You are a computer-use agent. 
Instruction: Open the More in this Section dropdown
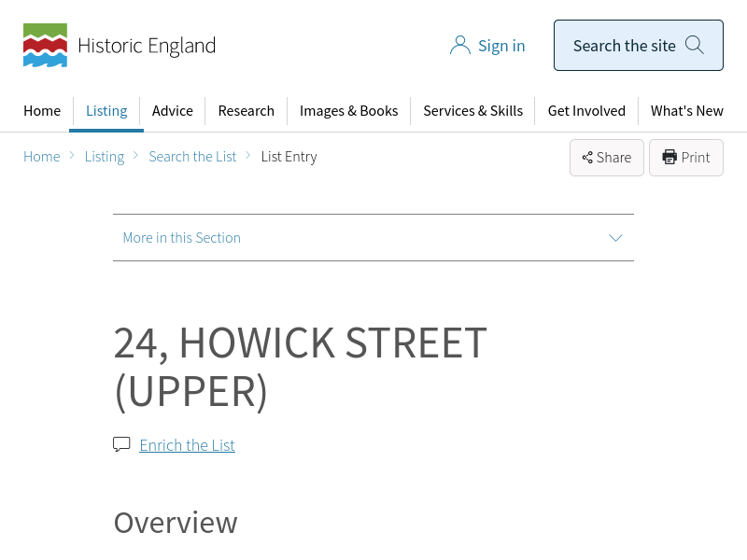[182, 237]
